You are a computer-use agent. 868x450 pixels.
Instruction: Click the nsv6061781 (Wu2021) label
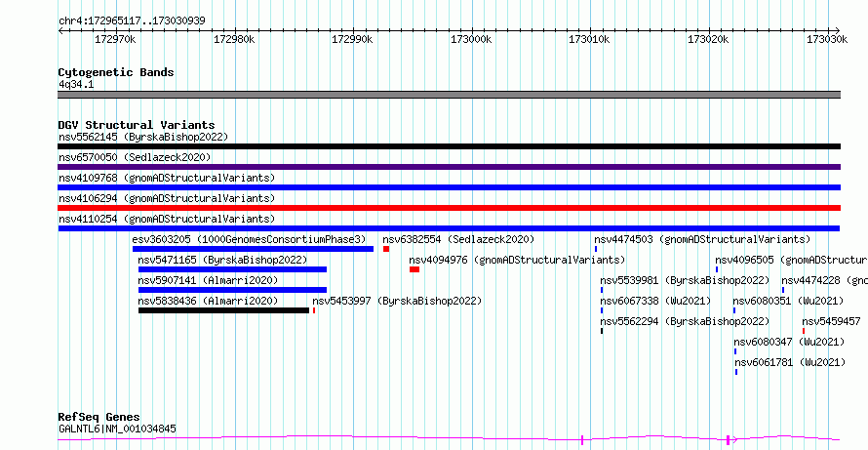point(791,362)
